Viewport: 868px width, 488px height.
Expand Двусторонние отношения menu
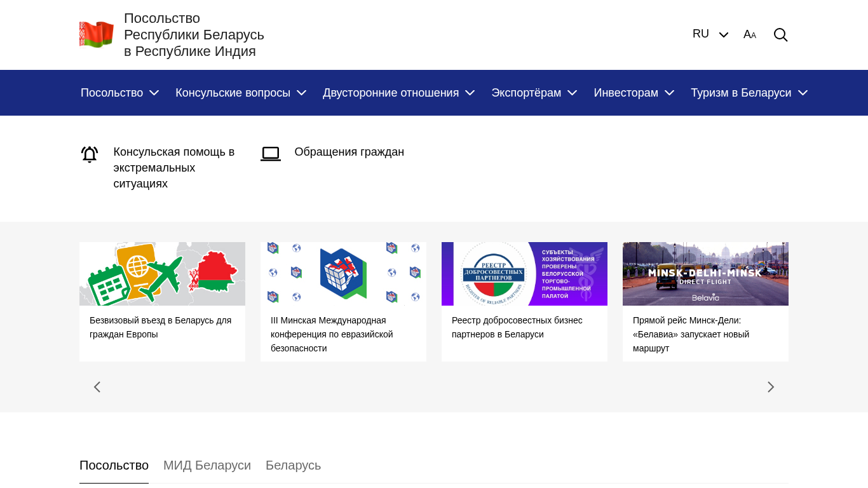click(398, 93)
